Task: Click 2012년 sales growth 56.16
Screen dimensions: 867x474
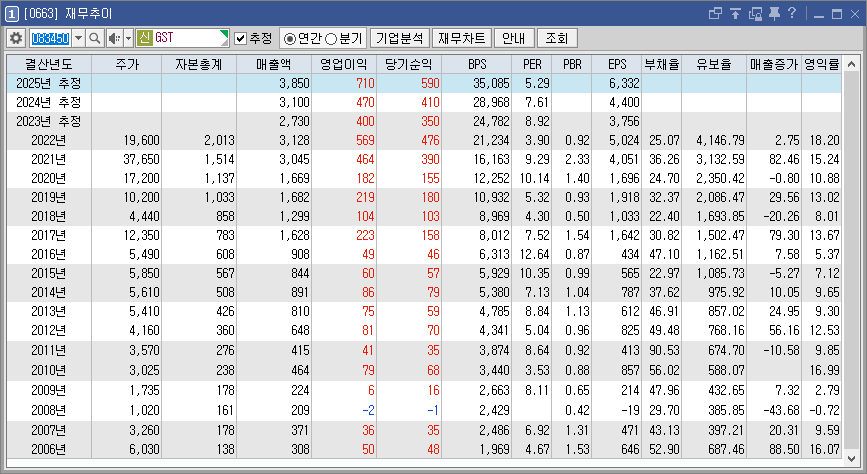Action: point(784,330)
